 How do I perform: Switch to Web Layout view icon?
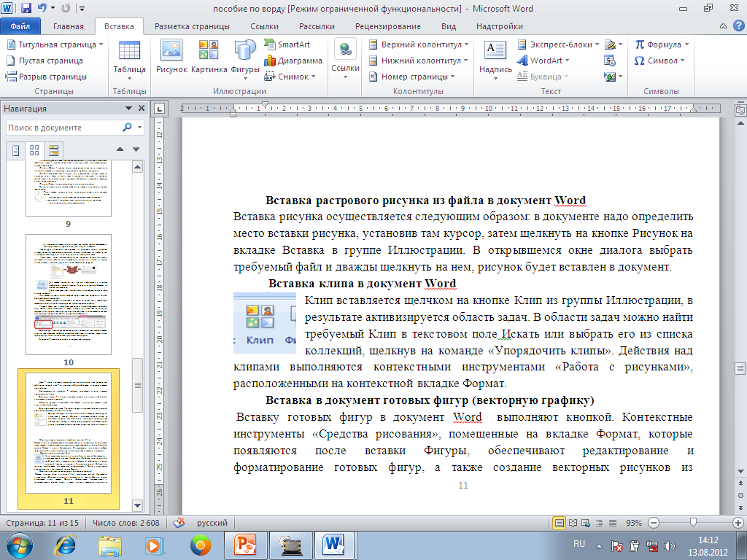pos(586,523)
